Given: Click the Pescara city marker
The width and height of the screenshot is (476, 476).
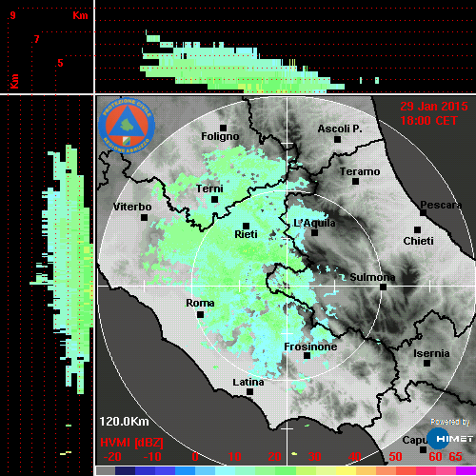Looking at the screenshot, I should point(423,212).
